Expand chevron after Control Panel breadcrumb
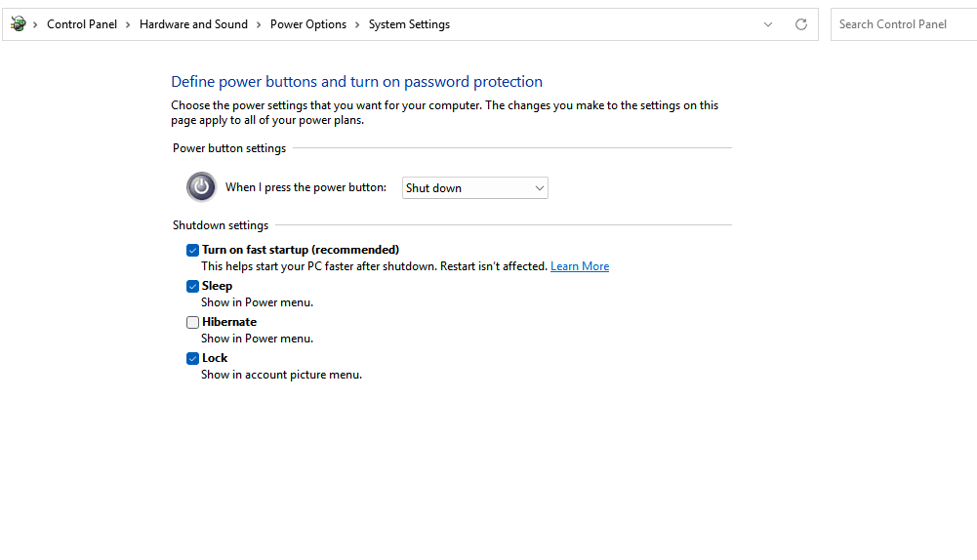Image resolution: width=977 pixels, height=560 pixels. [128, 24]
